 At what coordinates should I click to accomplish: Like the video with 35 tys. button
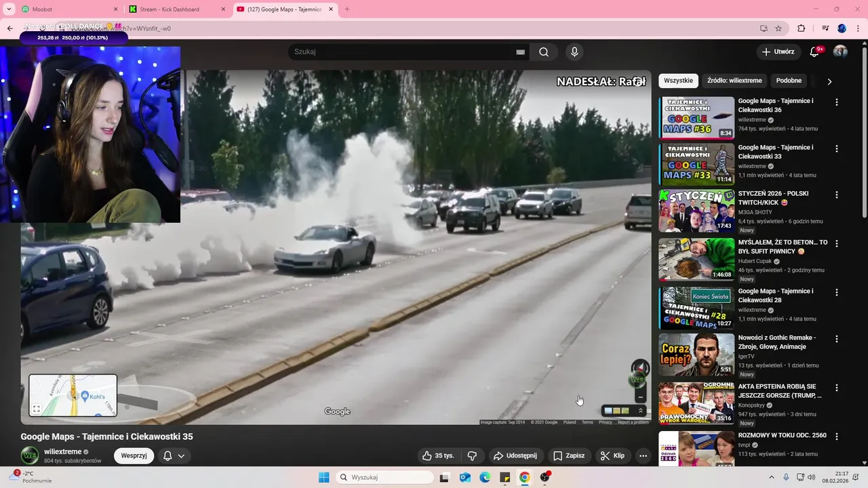pos(438,455)
